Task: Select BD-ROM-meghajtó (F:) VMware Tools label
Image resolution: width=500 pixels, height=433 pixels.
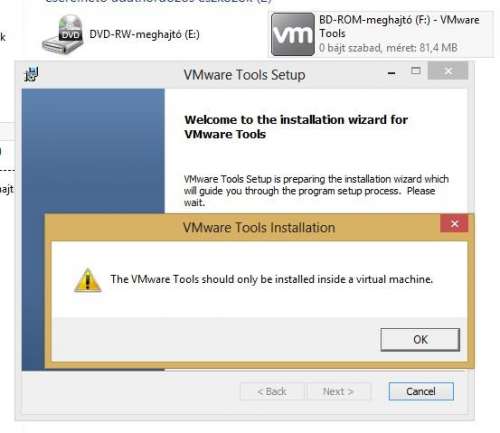Action: (399, 27)
